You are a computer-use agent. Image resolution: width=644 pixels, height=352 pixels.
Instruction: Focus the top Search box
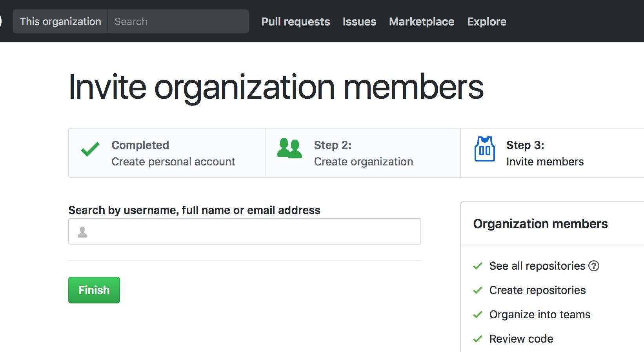[x=178, y=22]
